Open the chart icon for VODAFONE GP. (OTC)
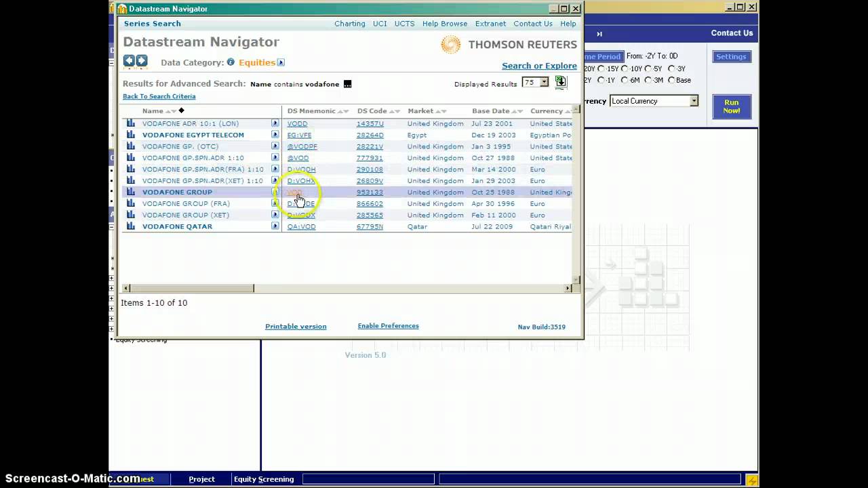Image resolution: width=868 pixels, height=488 pixels. tap(131, 146)
